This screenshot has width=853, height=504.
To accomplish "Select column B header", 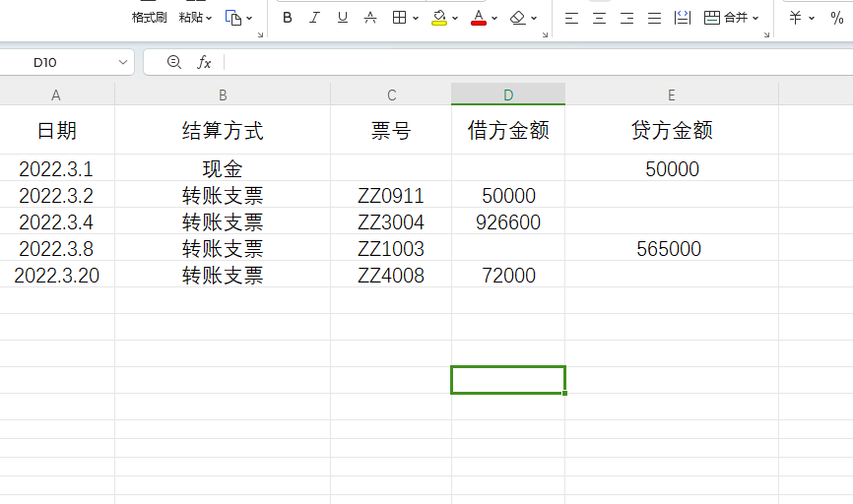I will pyautogui.click(x=223, y=94).
